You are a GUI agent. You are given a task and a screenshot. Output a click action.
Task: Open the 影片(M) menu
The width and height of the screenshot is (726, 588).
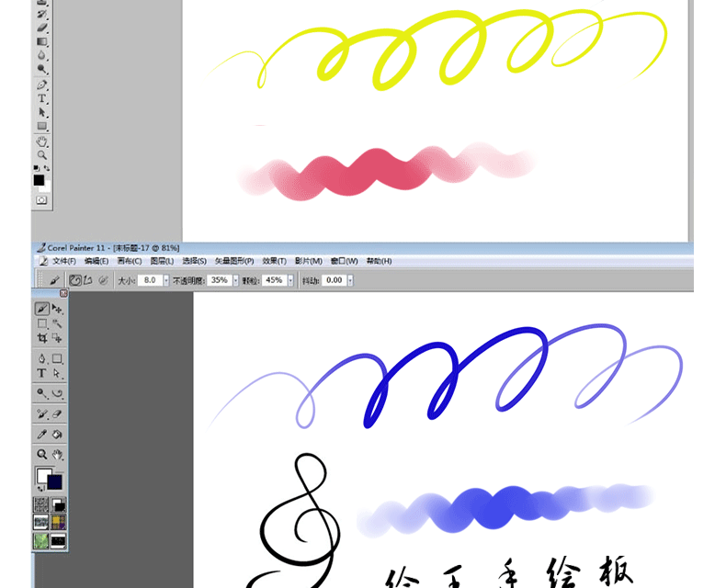click(x=309, y=261)
